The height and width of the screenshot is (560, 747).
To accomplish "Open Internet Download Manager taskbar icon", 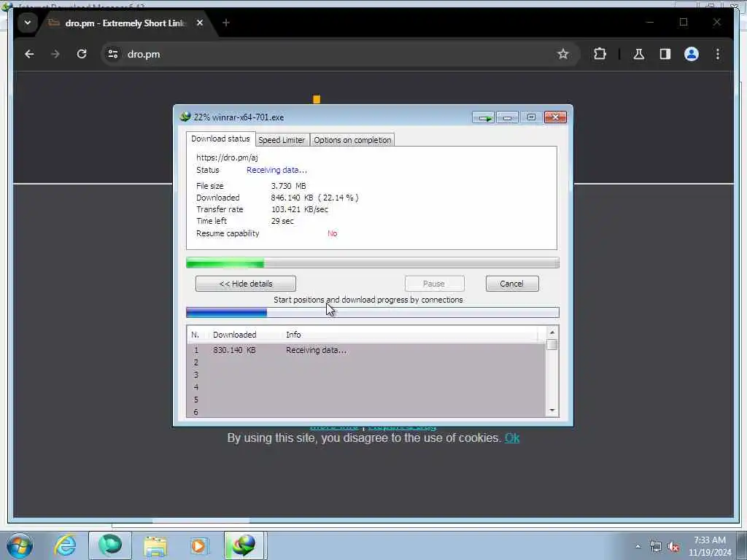I will (244, 545).
